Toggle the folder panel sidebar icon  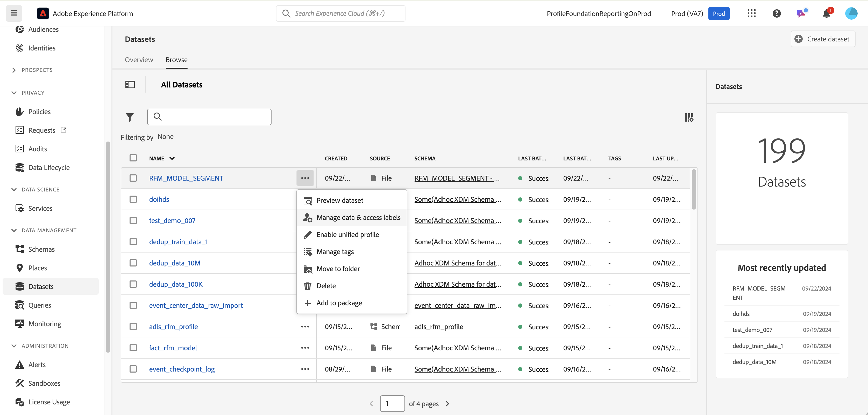tap(130, 85)
